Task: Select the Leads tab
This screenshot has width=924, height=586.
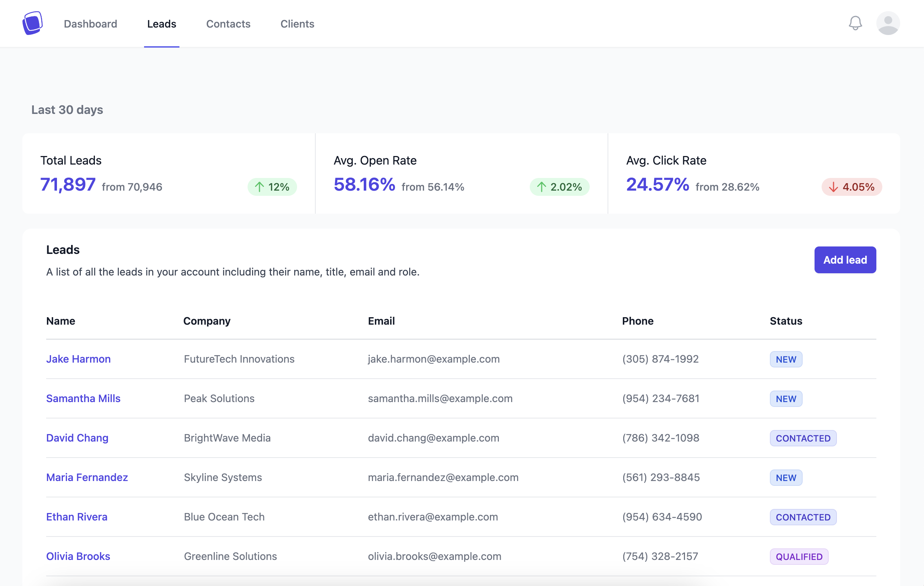Action: pos(162,24)
